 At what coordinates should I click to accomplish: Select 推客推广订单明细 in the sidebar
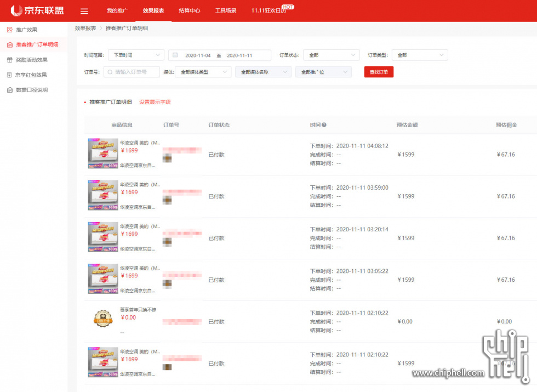click(x=37, y=44)
